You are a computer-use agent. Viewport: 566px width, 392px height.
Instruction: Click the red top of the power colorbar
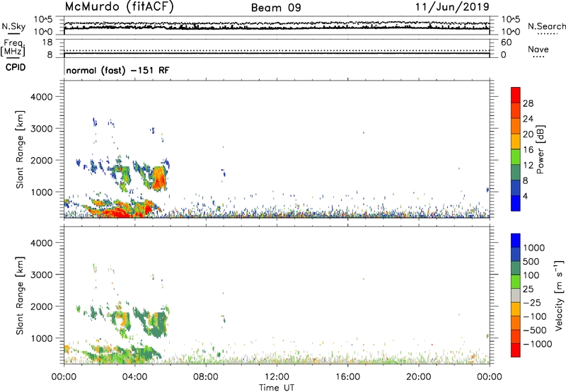pos(516,95)
